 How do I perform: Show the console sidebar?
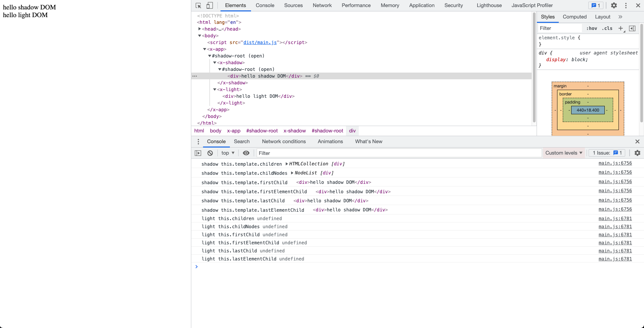pos(198,153)
